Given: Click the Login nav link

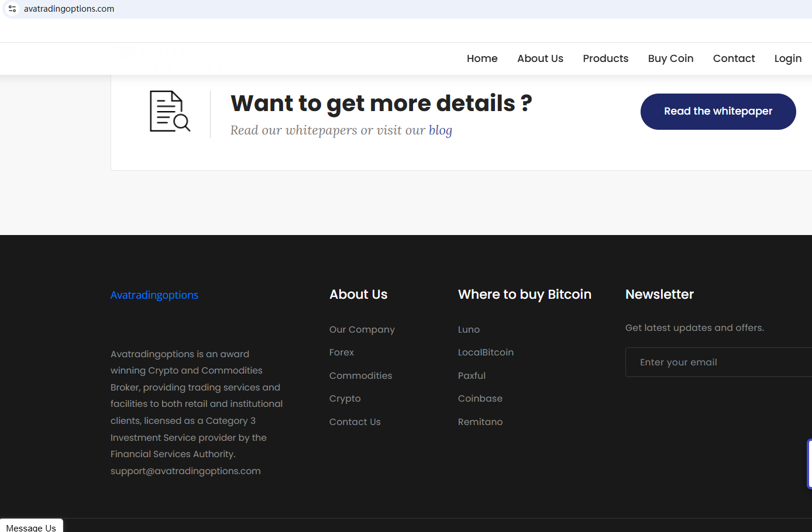Looking at the screenshot, I should click(787, 58).
